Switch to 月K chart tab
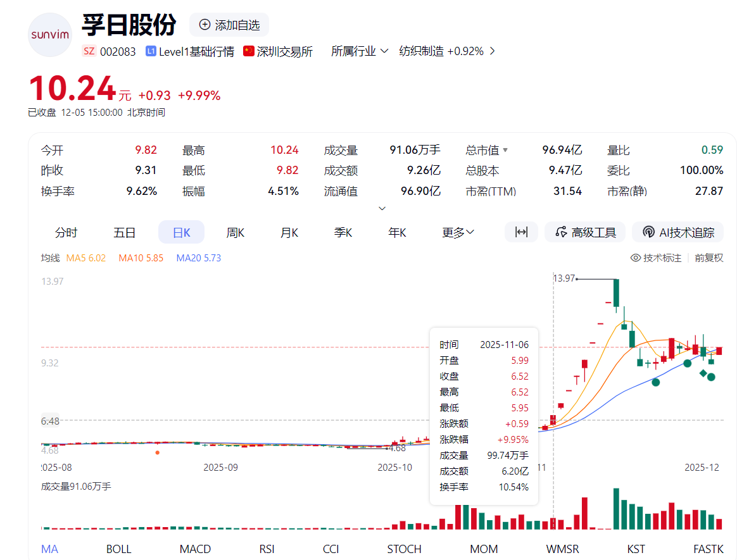Viewport: 737px width, 560px height. [289, 233]
